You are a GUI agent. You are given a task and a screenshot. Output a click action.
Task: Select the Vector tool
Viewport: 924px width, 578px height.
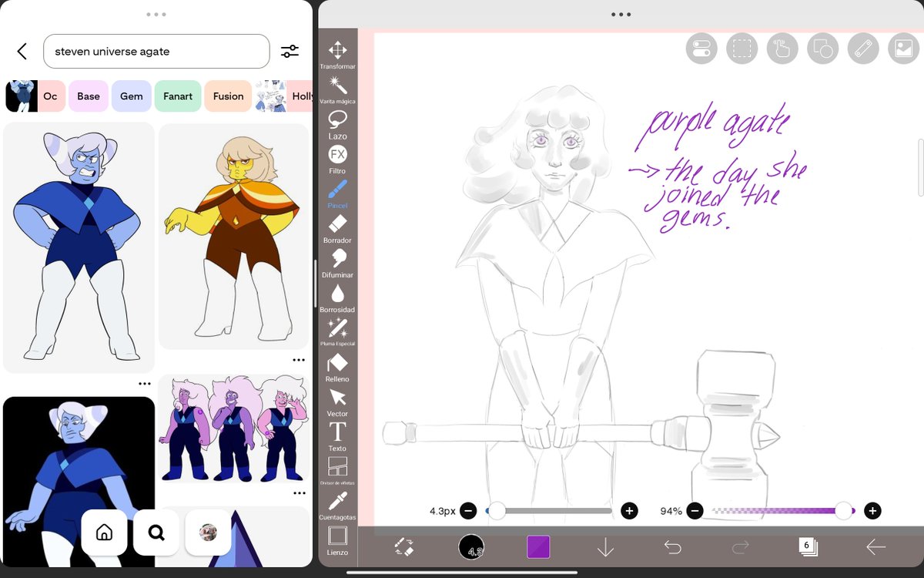point(337,402)
